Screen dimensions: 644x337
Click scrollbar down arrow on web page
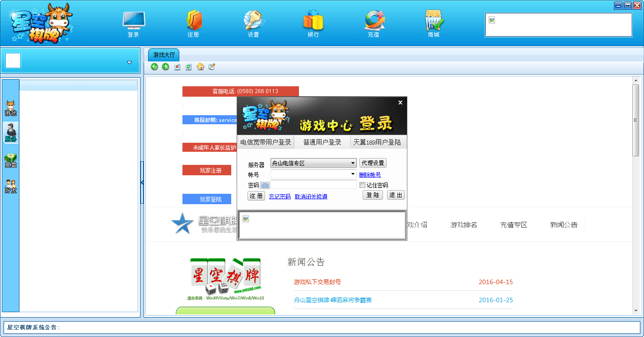tap(636, 311)
